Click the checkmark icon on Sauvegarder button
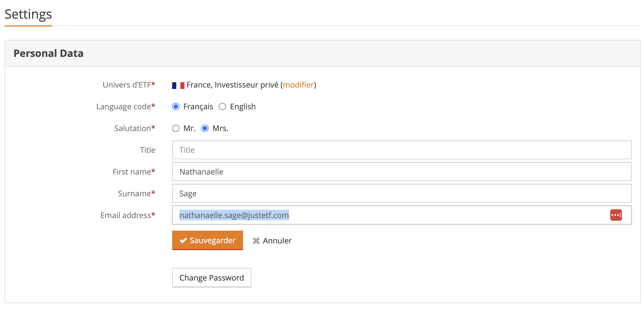Image resolution: width=644 pixels, height=309 pixels. [184, 240]
